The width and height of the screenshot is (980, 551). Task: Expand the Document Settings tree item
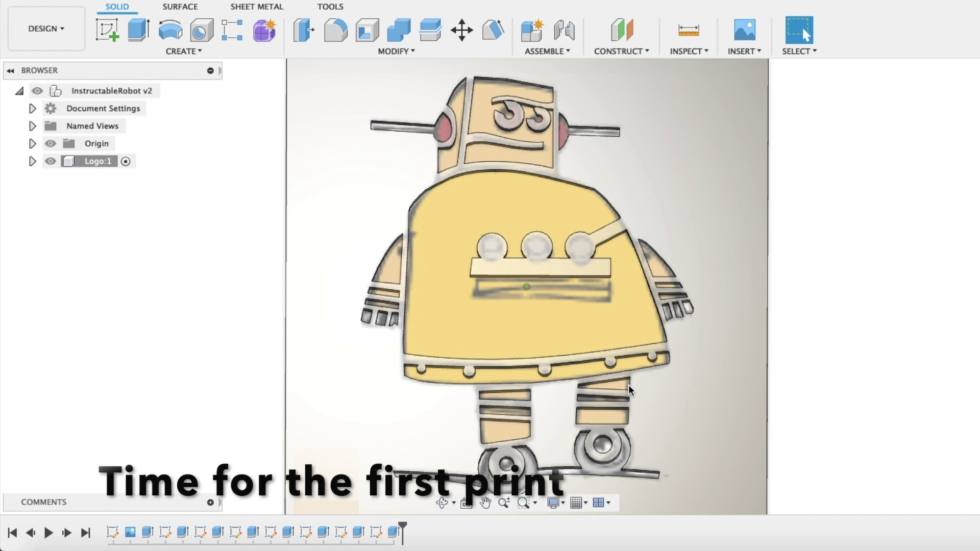(32, 108)
